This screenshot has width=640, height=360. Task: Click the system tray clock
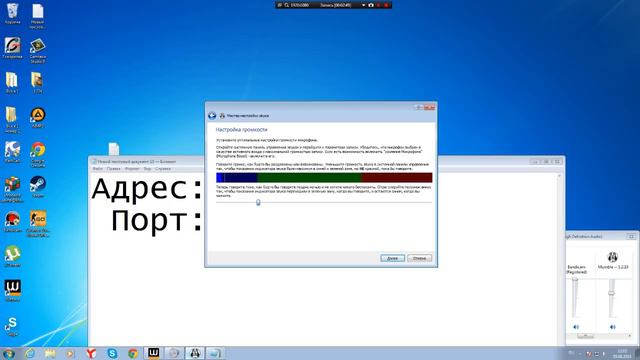[x=622, y=353]
